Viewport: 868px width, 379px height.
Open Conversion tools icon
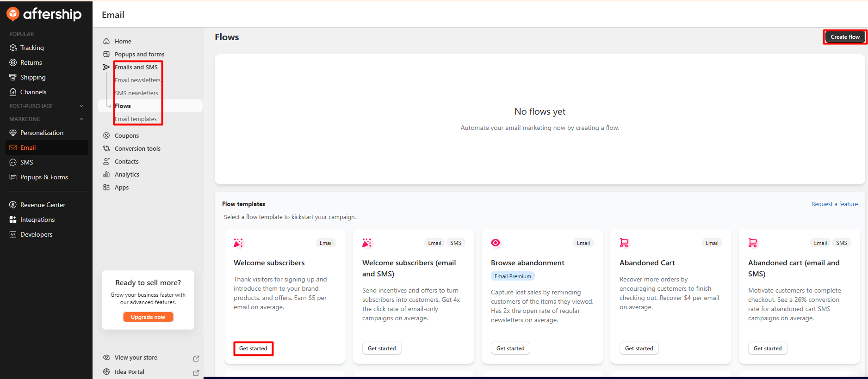click(106, 148)
